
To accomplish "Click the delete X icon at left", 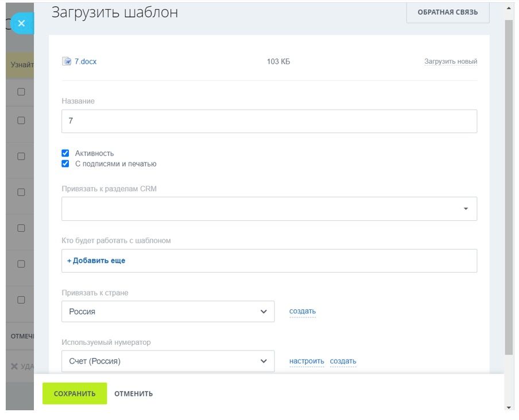I will (14, 366).
